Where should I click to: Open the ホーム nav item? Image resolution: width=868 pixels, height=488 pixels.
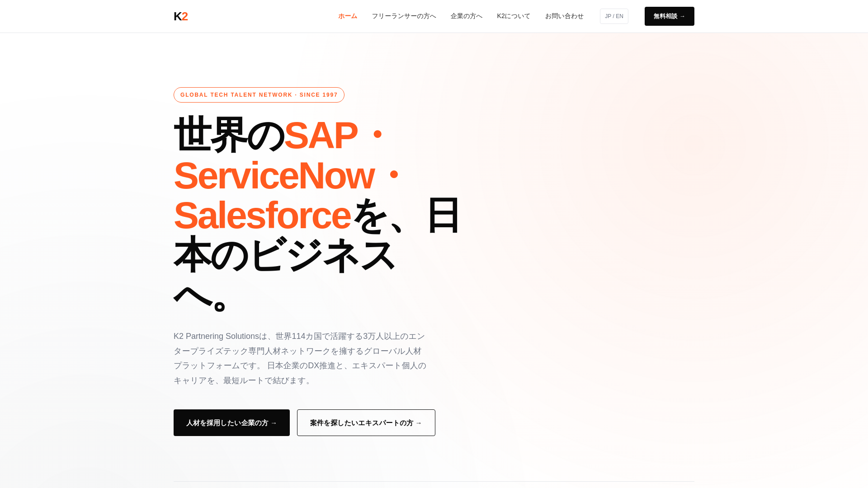pos(348,16)
